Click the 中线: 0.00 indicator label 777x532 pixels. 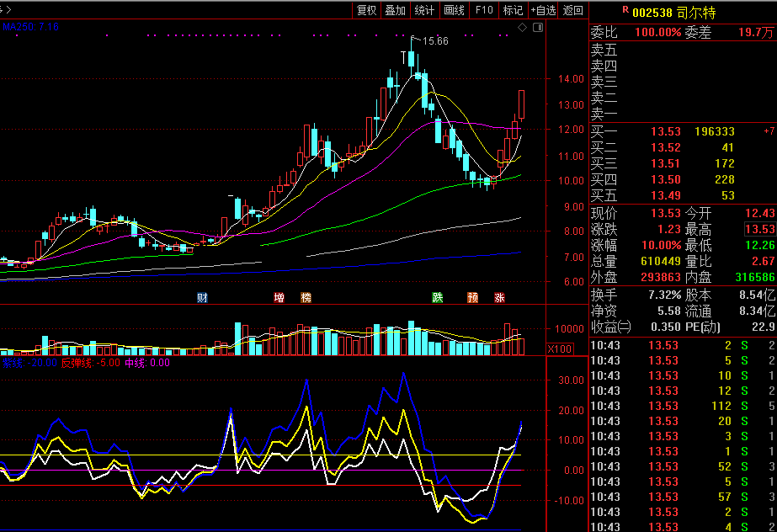pos(147,363)
